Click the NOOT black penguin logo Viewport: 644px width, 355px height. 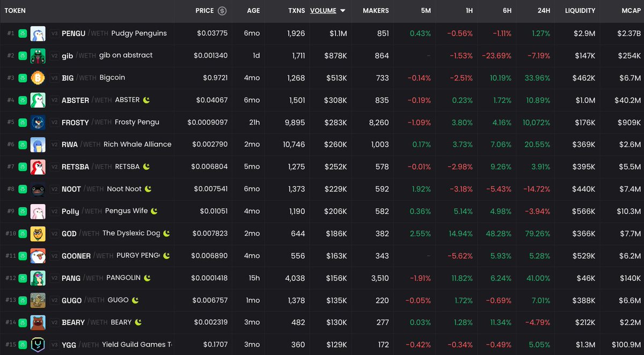[x=38, y=189]
